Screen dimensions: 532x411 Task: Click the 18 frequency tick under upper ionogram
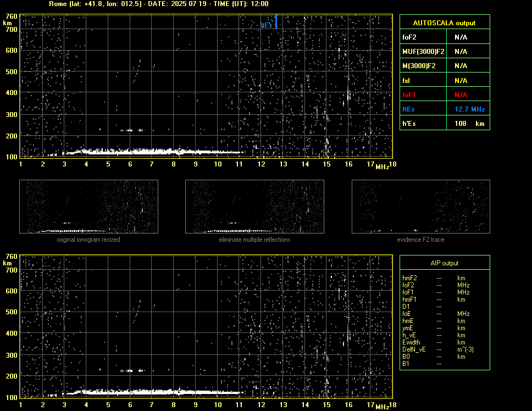pos(392,164)
